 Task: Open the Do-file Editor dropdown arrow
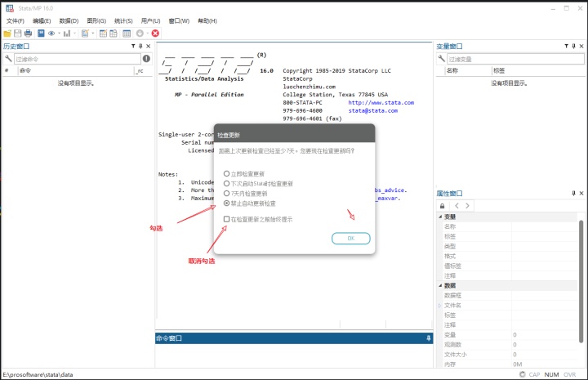click(93, 34)
